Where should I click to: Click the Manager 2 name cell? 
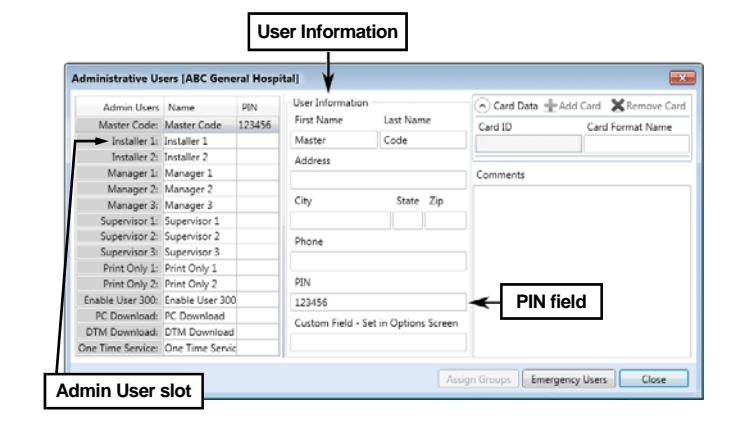pyautogui.click(x=200, y=189)
